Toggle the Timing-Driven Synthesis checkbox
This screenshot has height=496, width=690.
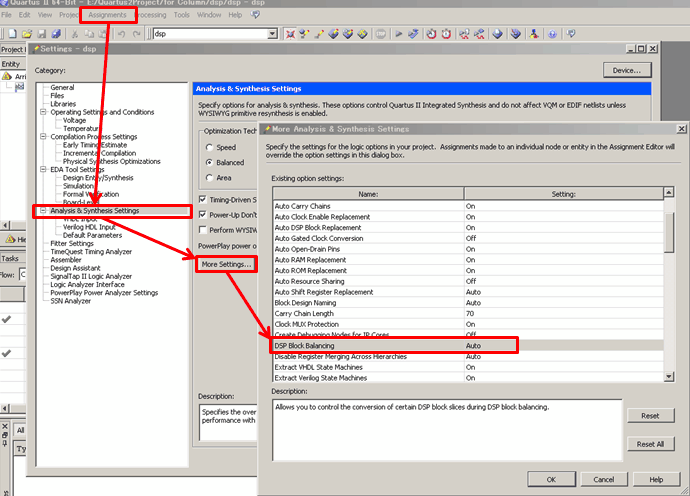pyautogui.click(x=204, y=200)
